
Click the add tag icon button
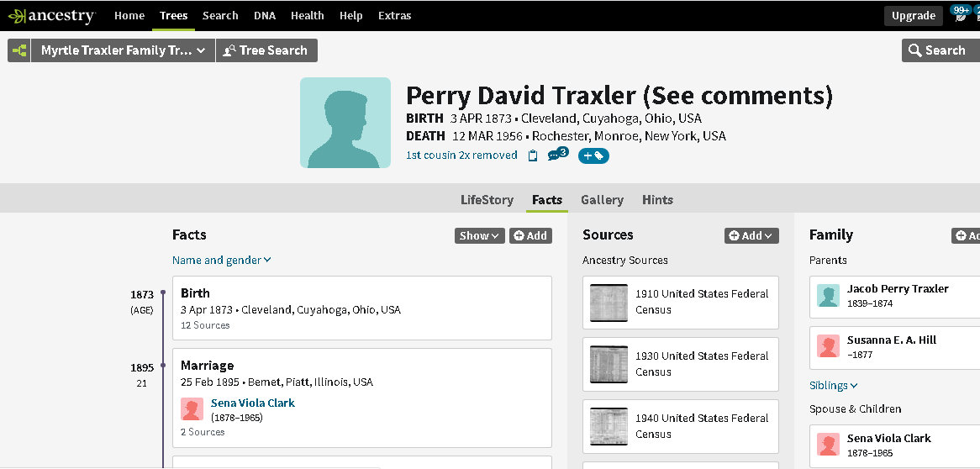pos(593,155)
